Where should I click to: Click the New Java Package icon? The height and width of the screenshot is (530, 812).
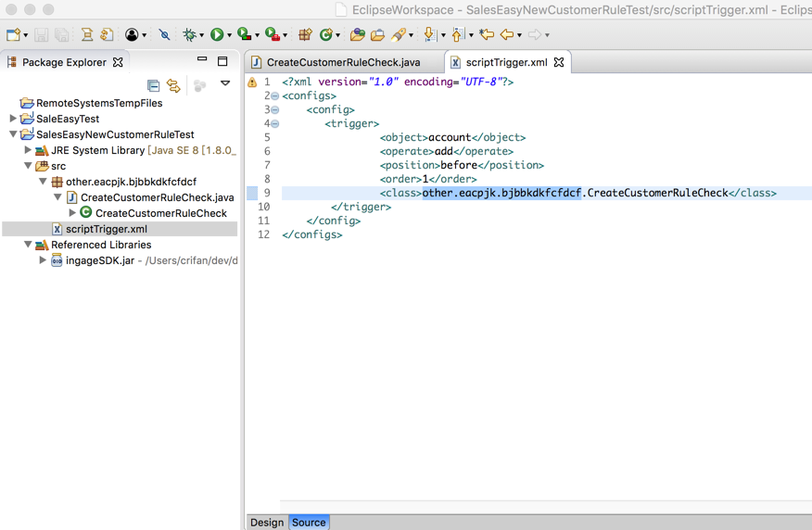[x=305, y=35]
